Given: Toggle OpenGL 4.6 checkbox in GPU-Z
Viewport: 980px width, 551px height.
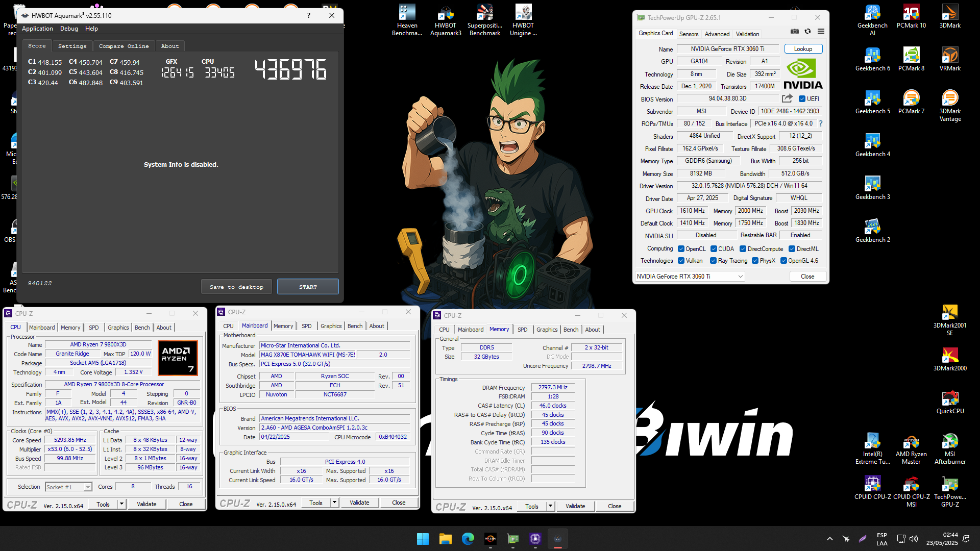Looking at the screenshot, I should click(783, 261).
